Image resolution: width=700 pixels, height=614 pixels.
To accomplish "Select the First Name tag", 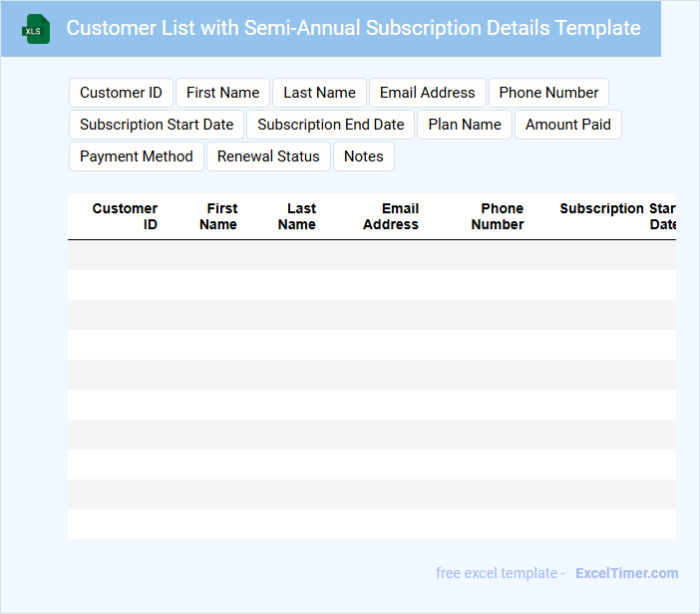I will tap(222, 93).
